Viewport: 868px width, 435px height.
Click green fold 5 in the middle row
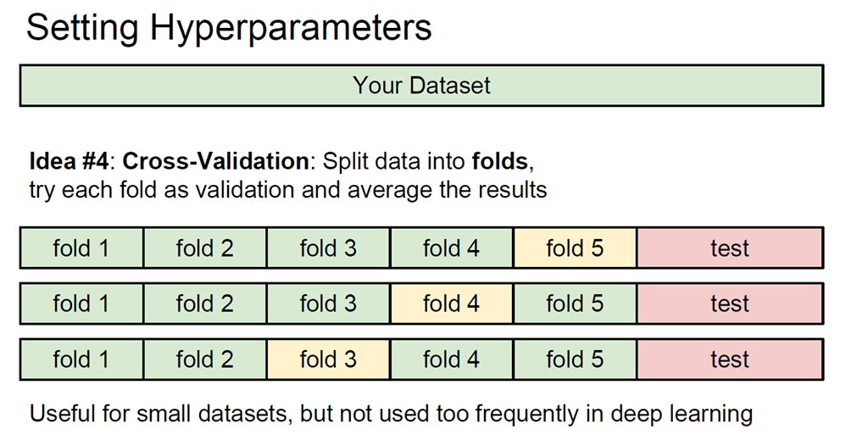[x=575, y=304]
